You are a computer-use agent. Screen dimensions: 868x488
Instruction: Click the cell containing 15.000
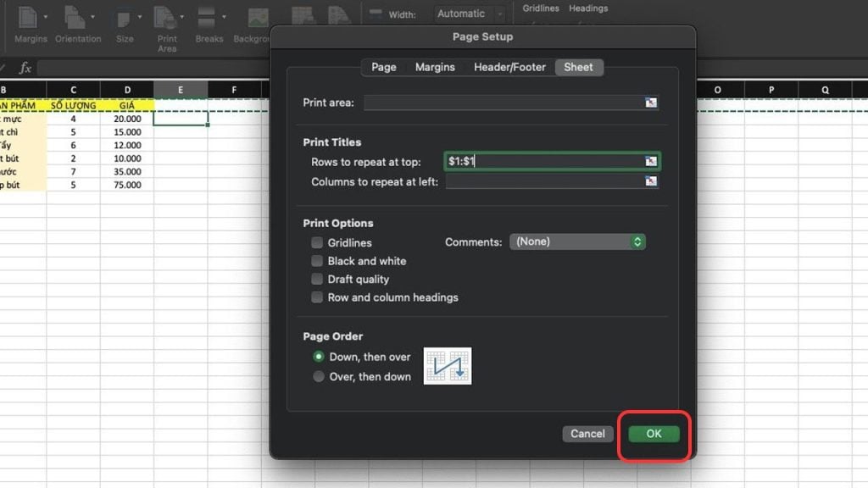coord(127,131)
